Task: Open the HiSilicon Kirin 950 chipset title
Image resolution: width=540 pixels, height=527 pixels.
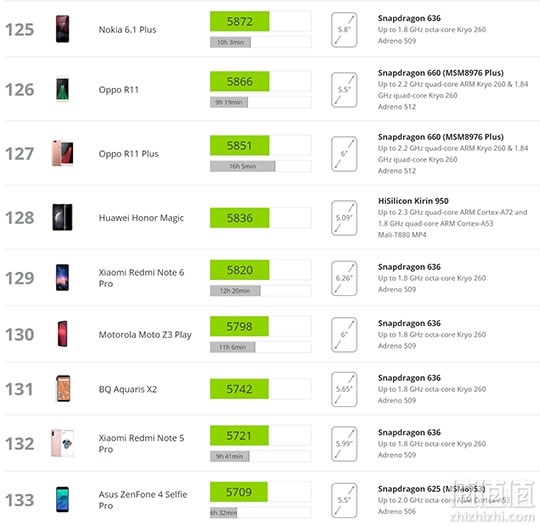Action: point(413,201)
